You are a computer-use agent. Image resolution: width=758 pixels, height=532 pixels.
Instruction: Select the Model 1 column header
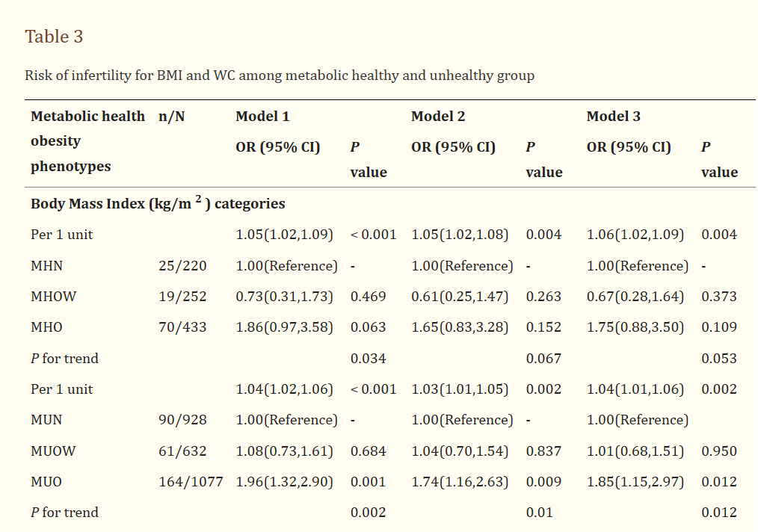tap(262, 117)
